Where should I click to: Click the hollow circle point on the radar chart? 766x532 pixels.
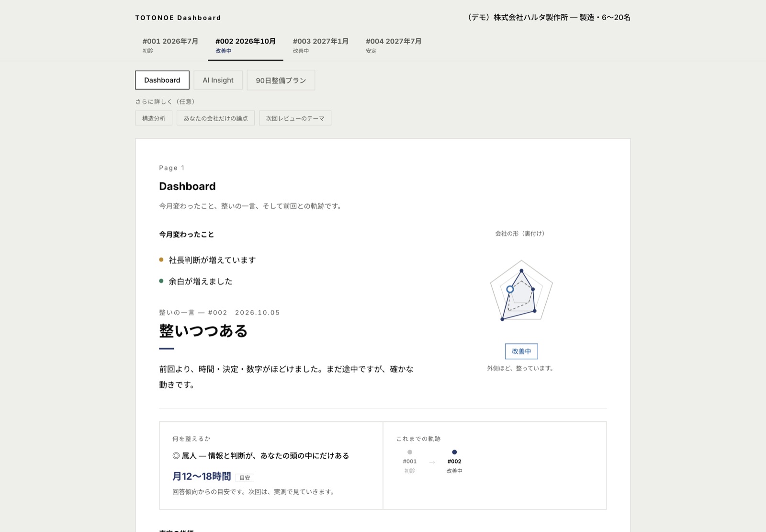point(510,289)
